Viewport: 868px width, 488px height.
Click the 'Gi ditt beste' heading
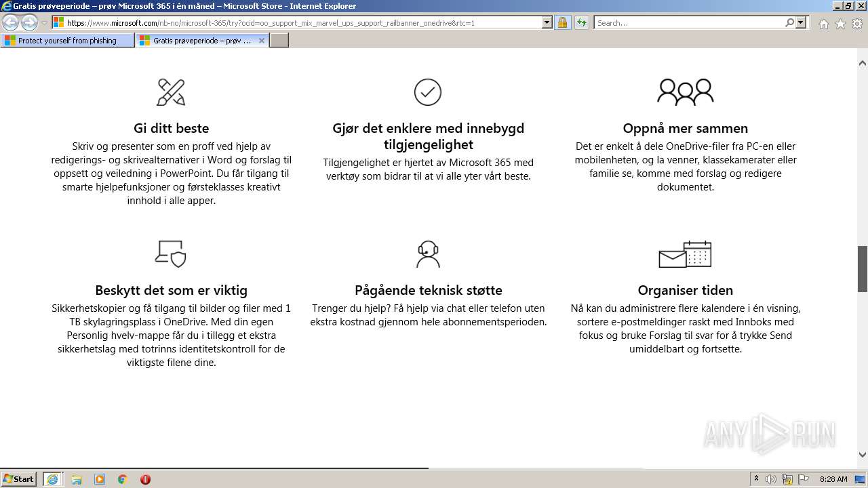click(172, 128)
